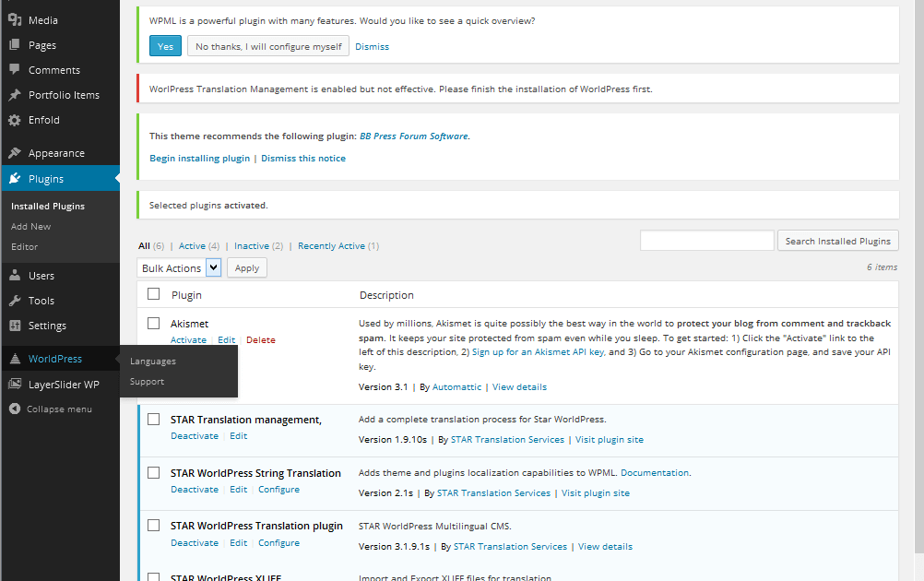Check the STAR Translation management checkbox

click(x=153, y=419)
